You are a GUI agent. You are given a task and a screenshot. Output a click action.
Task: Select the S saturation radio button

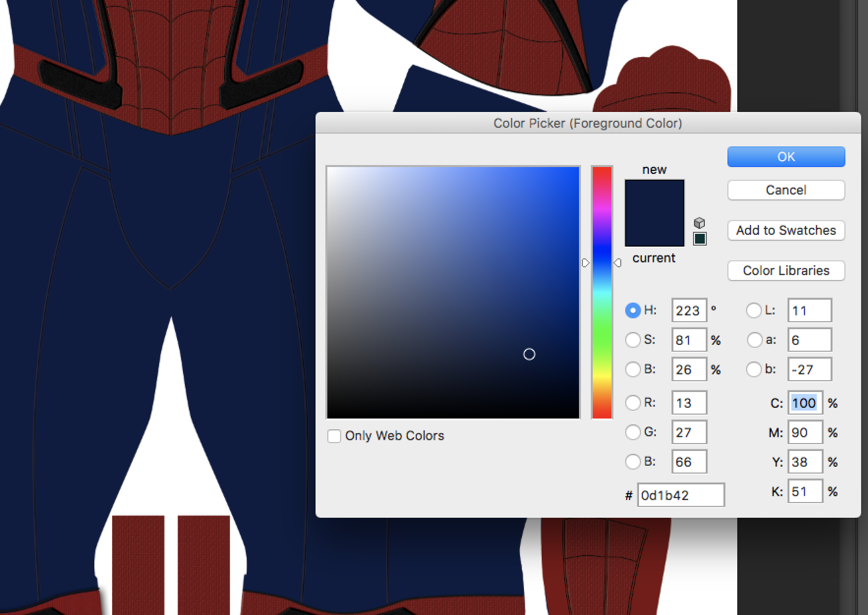[633, 340]
